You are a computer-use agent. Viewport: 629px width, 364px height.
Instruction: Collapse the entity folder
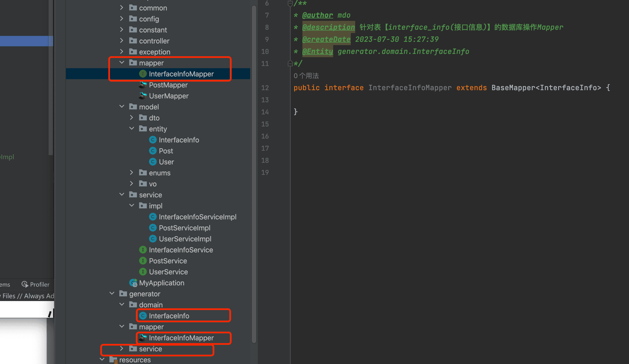point(131,129)
